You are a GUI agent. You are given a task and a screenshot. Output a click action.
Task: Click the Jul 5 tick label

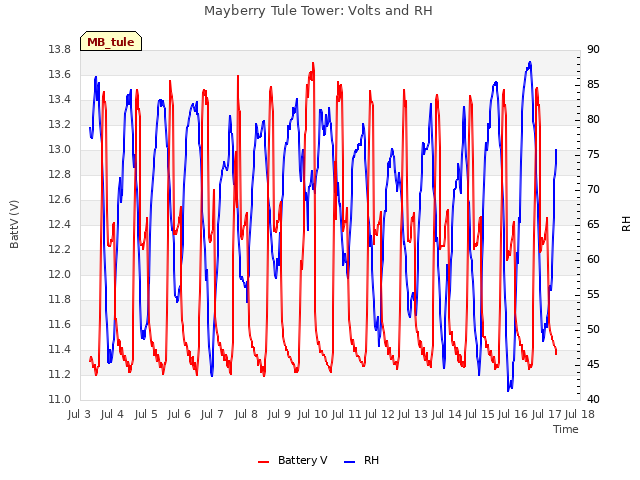point(146,414)
